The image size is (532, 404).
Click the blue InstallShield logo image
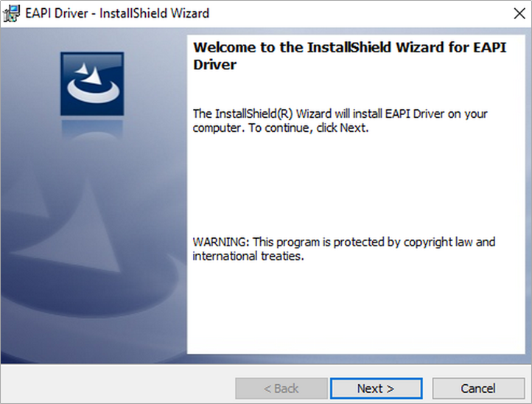pos(92,84)
